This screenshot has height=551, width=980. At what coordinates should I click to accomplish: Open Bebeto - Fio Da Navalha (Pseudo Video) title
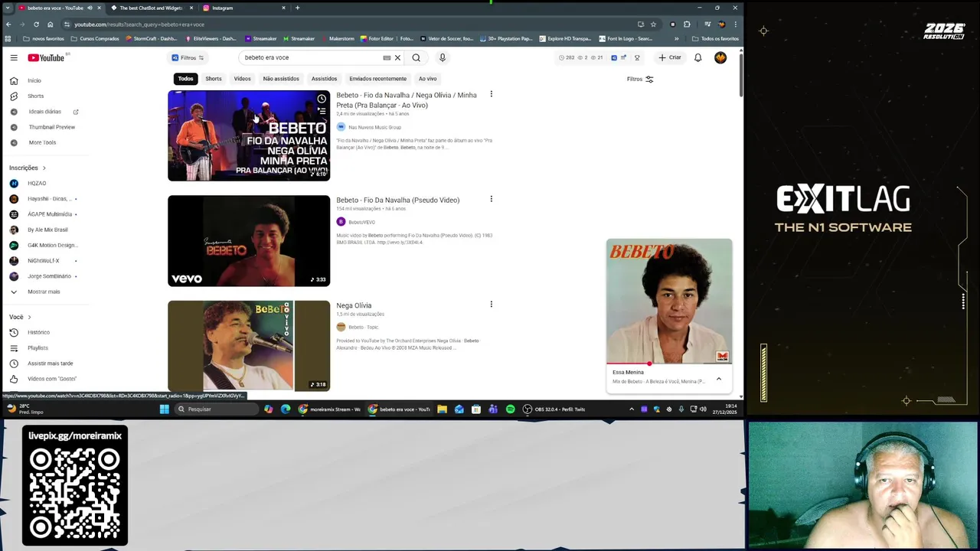397,200
